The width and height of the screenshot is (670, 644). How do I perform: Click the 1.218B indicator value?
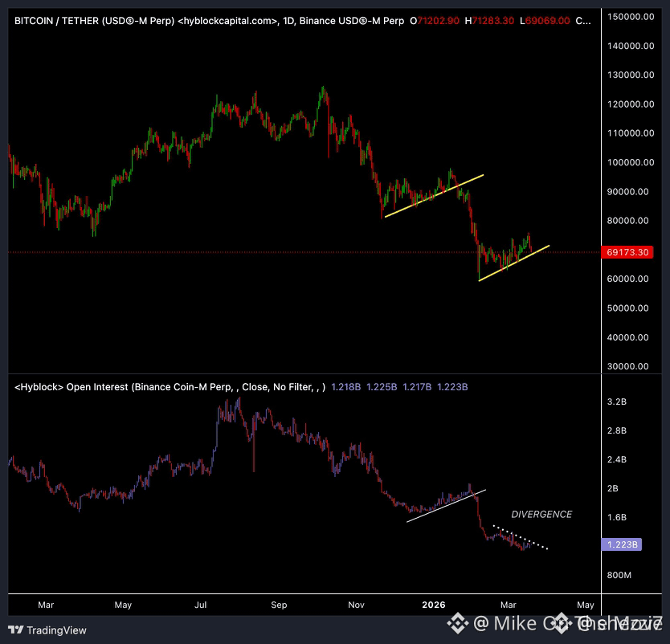[345, 387]
